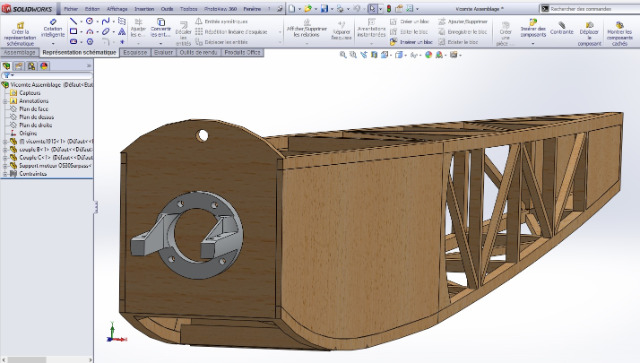This screenshot has height=363, width=640.
Task: Open the Convertir les entités dropdown arrow
Action: (161, 43)
